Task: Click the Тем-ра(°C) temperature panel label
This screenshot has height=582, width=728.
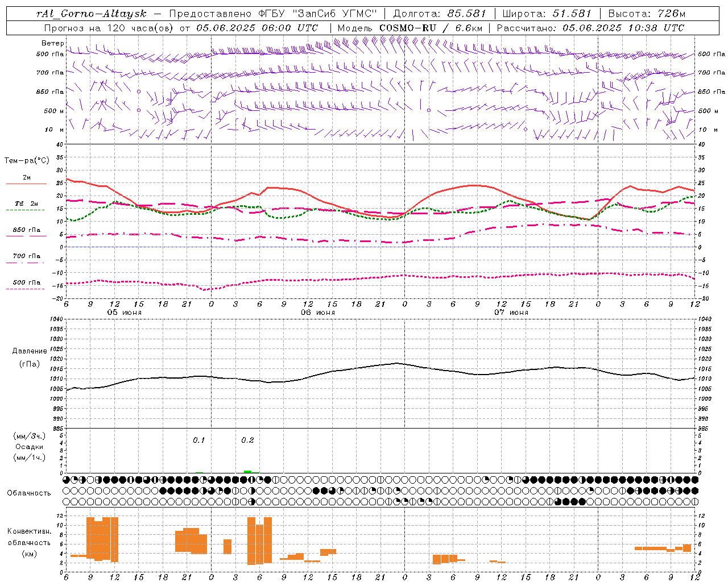Action: click(27, 161)
